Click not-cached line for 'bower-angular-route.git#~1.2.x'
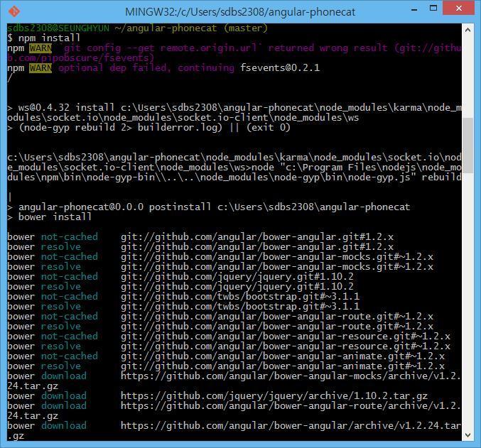 [220, 317]
